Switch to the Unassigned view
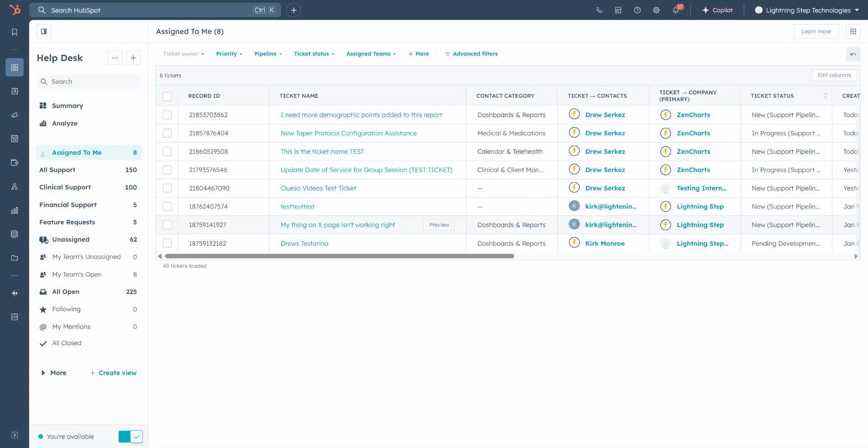The height and width of the screenshot is (448, 868). tap(70, 239)
